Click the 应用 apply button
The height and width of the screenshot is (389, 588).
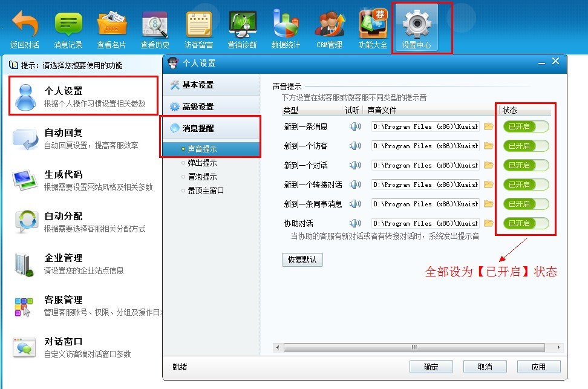click(x=538, y=367)
